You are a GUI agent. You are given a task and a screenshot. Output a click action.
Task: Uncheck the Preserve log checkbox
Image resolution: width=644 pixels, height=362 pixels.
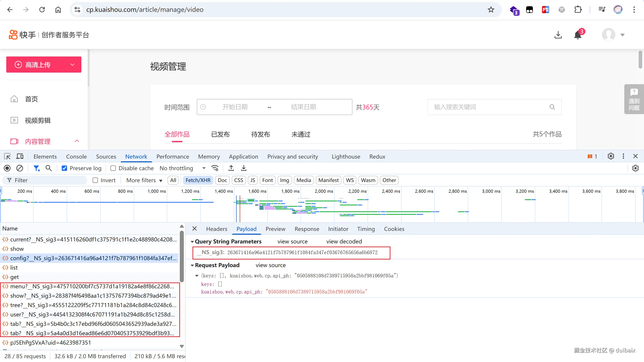[x=64, y=168]
